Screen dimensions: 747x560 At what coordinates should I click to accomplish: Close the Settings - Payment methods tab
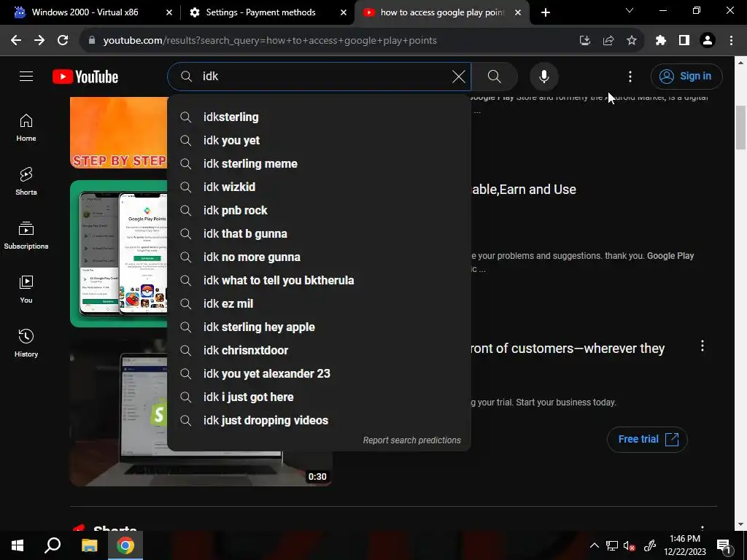[x=344, y=12]
